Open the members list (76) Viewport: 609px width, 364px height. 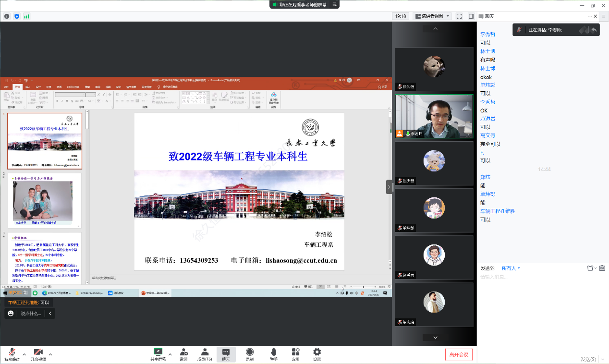(205, 354)
